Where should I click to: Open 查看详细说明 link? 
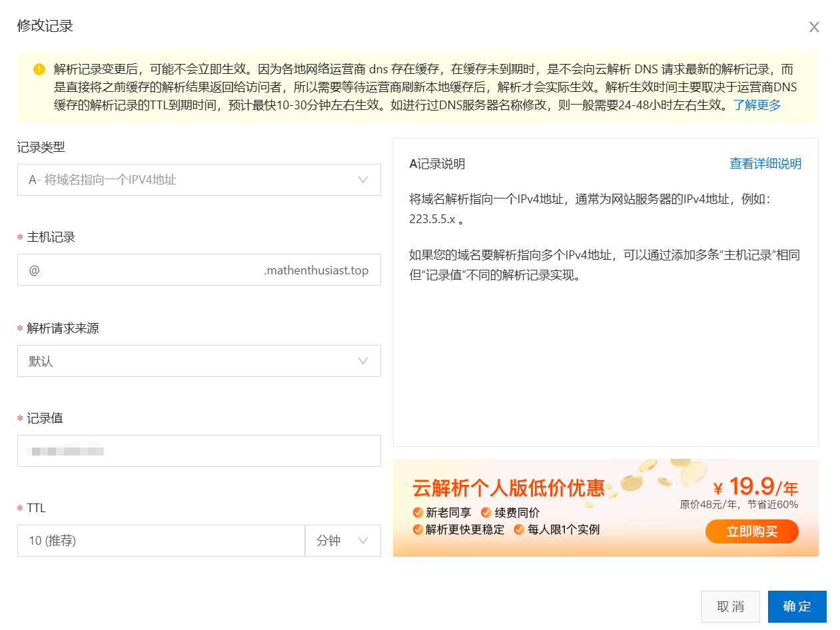[x=765, y=164]
